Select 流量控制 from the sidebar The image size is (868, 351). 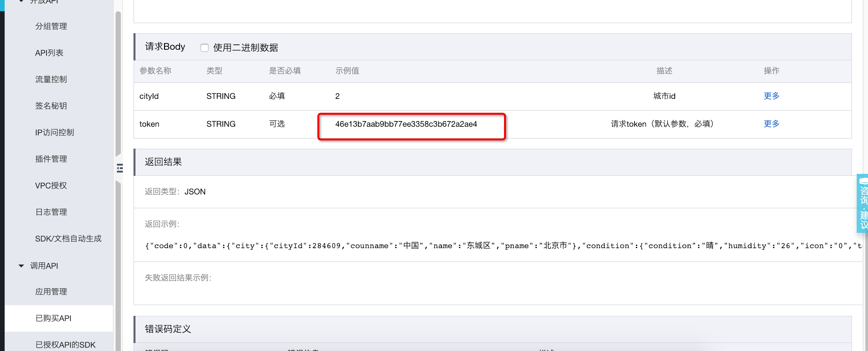(x=51, y=79)
